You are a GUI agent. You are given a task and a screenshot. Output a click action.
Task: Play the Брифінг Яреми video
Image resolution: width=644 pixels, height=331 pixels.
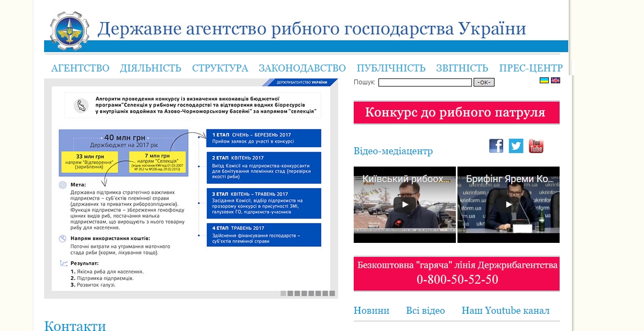point(508,205)
